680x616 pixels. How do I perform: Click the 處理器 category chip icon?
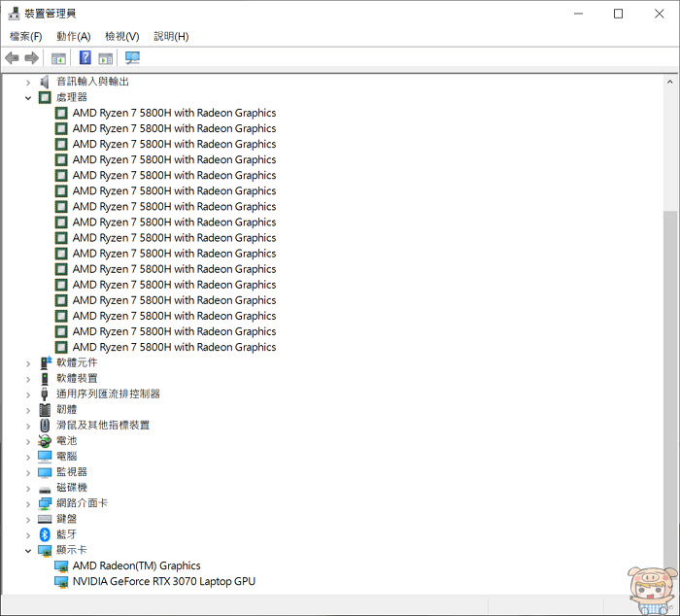[x=45, y=97]
